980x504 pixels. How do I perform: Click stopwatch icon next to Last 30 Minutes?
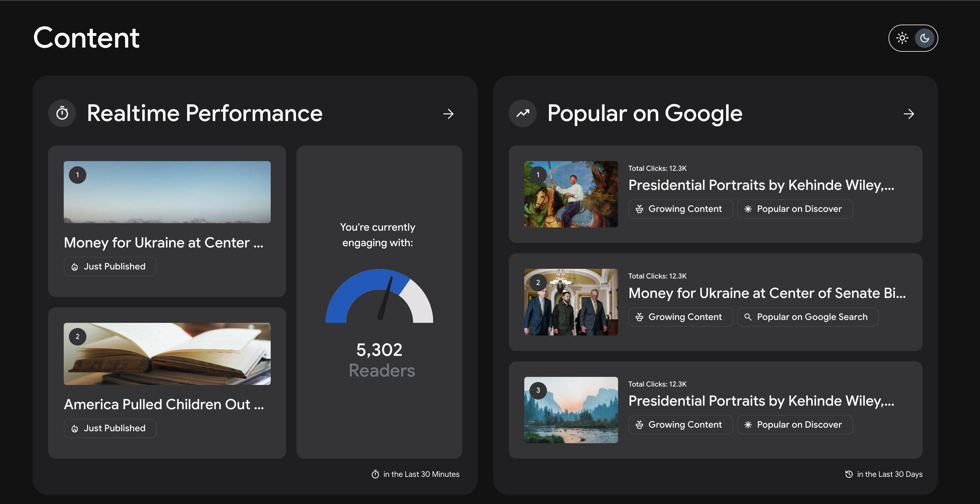tap(375, 474)
